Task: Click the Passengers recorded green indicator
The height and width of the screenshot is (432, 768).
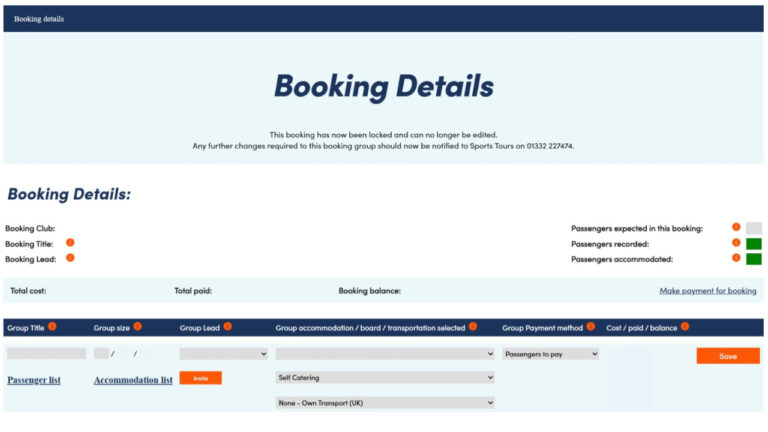Action: [x=754, y=243]
